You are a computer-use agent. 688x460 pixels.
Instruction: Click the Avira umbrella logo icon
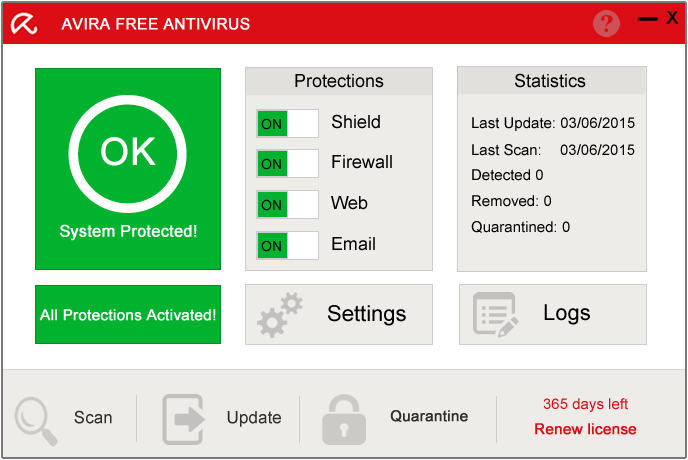pyautogui.click(x=24, y=24)
